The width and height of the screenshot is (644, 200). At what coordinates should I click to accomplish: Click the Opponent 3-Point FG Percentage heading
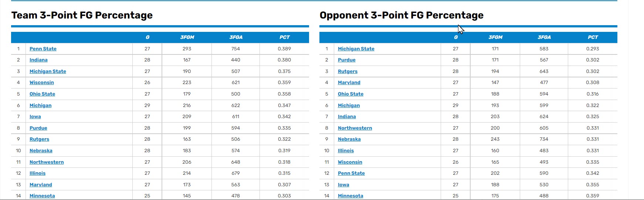point(401,15)
